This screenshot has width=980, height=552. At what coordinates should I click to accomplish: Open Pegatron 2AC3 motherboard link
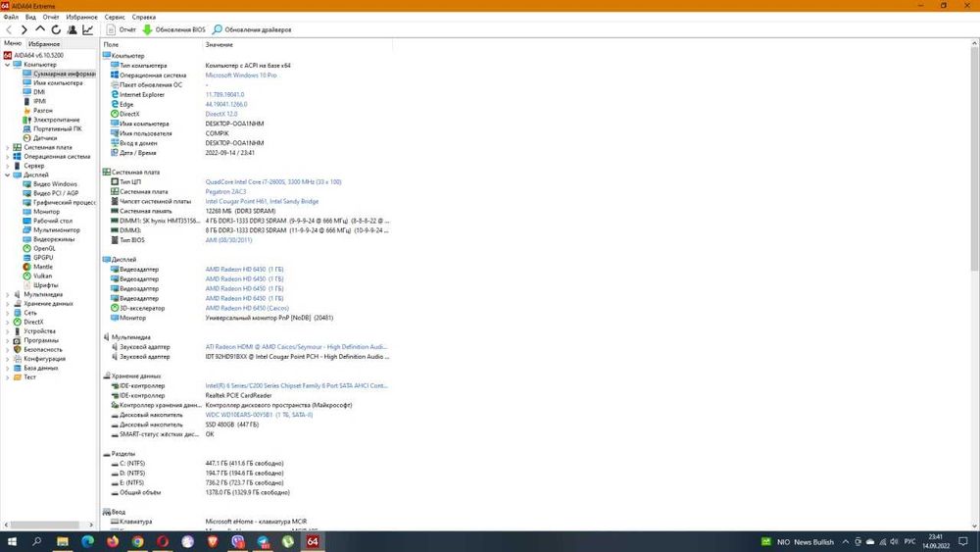tap(225, 192)
